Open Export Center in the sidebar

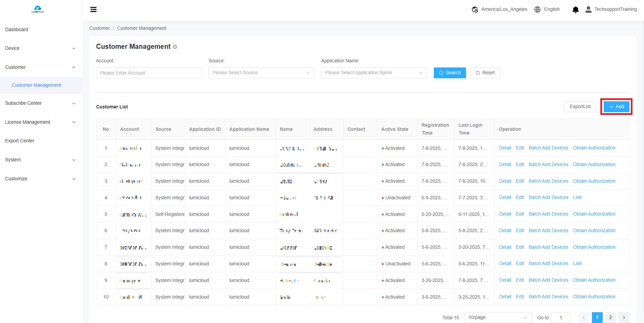20,141
